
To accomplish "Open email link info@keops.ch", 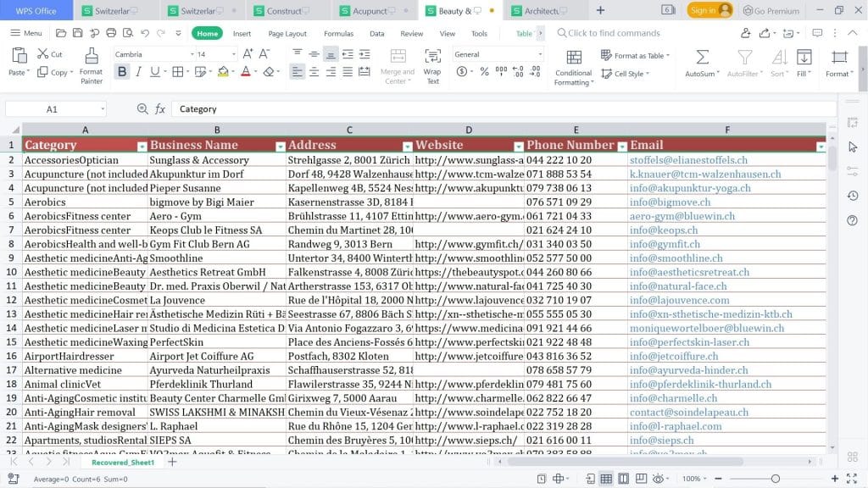I will tap(663, 230).
